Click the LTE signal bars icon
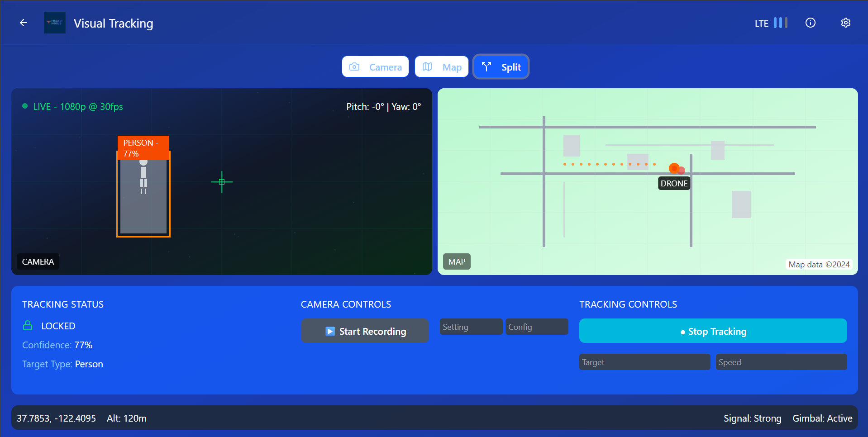868x437 pixels. [x=780, y=23]
